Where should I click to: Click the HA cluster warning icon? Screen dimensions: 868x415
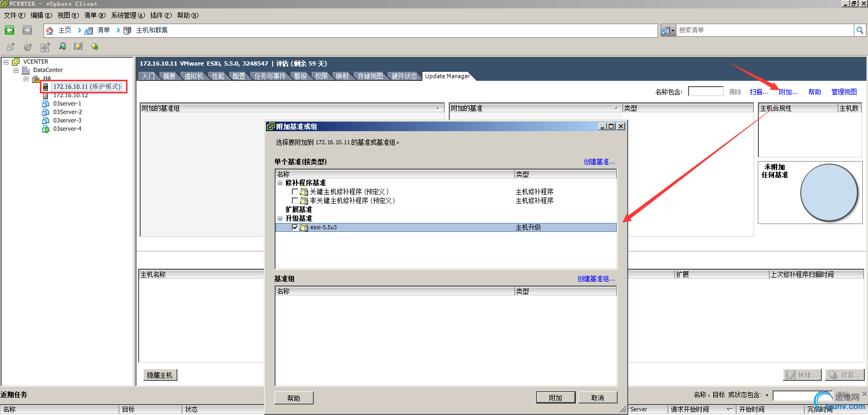[x=36, y=79]
